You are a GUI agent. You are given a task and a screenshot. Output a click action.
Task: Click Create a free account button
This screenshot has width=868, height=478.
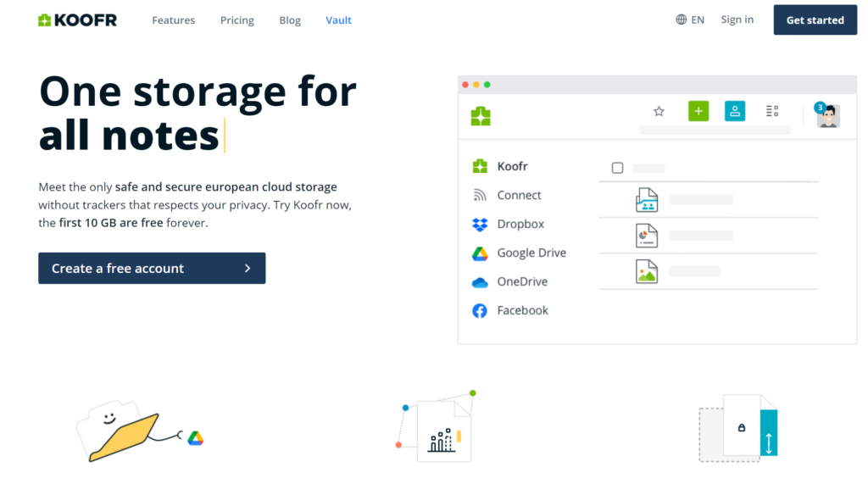pos(152,269)
